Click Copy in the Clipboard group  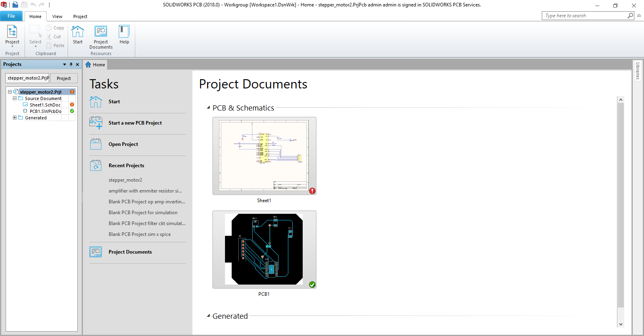(55, 28)
